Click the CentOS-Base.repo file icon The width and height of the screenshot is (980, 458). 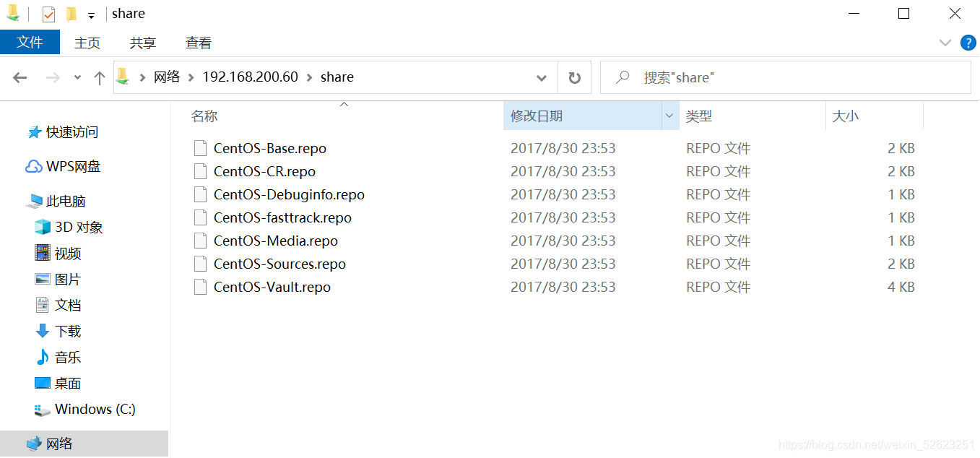(200, 148)
